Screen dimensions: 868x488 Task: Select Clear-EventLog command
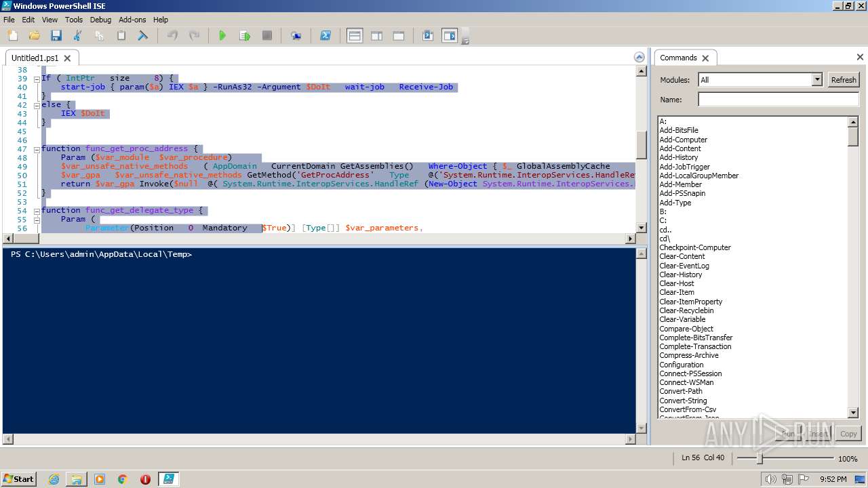[684, 266]
